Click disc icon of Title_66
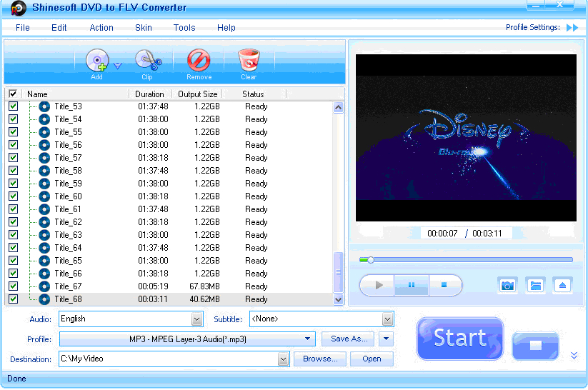Screen dimensions: 588x390 (44, 274)
